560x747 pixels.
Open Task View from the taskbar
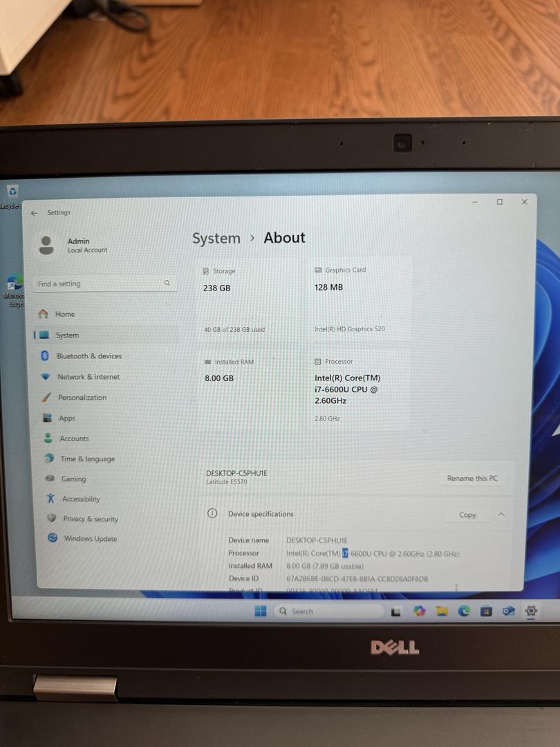click(x=395, y=611)
